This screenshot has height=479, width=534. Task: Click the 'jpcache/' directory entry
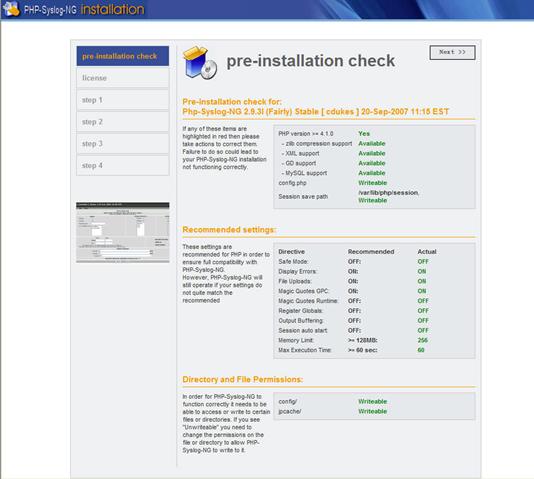tap(290, 411)
